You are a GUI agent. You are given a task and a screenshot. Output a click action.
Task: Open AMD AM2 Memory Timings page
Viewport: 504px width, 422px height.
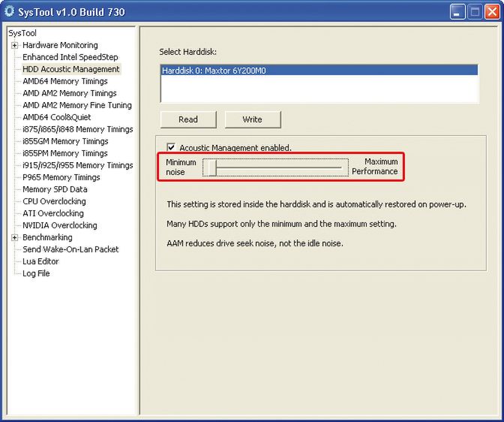(x=70, y=93)
